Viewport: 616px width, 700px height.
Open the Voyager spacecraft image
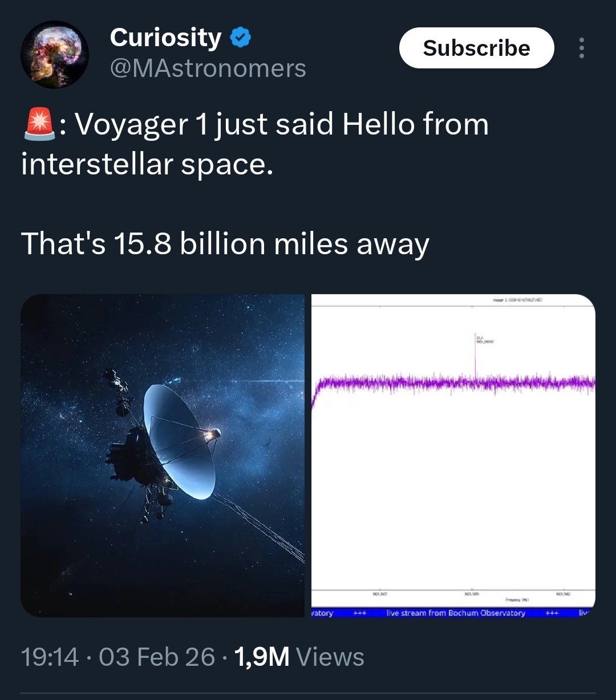tap(163, 455)
